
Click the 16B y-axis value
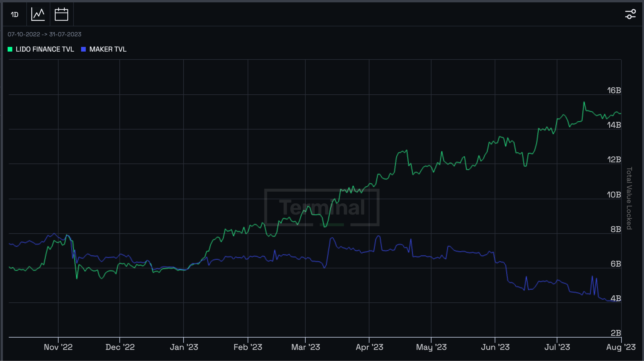pos(614,91)
